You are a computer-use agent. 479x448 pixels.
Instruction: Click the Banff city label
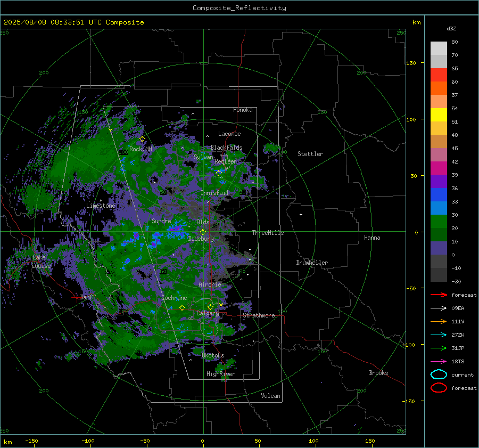[x=88, y=297]
